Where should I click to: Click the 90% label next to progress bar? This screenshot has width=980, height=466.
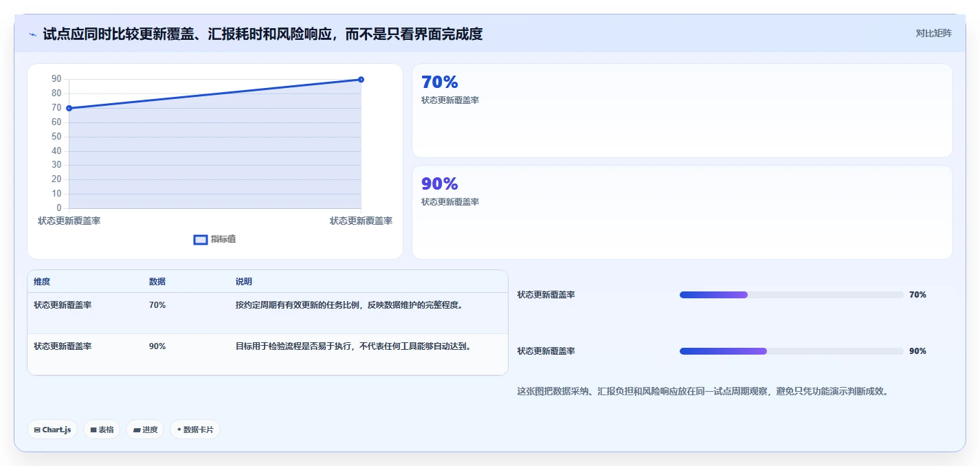pos(917,351)
